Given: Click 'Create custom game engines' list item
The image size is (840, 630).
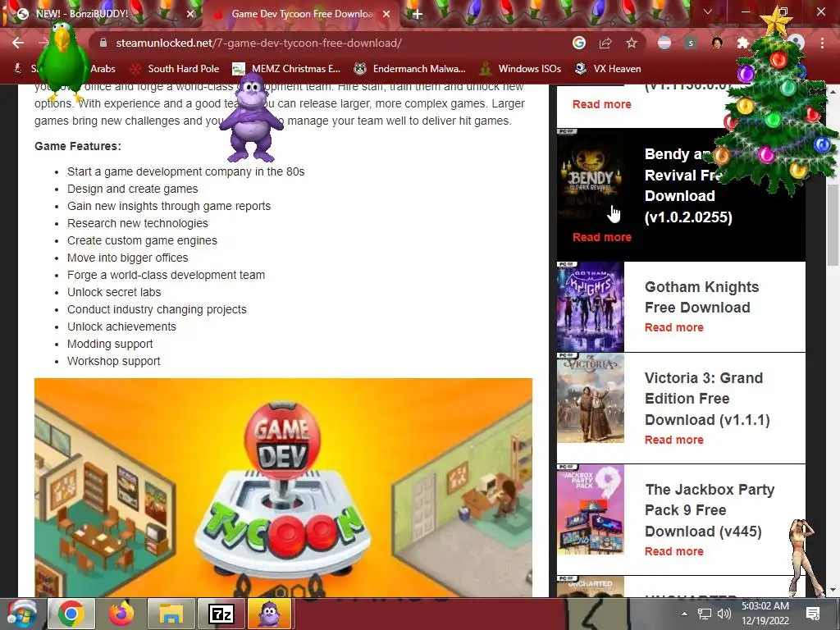Looking at the screenshot, I should pyautogui.click(x=142, y=240).
